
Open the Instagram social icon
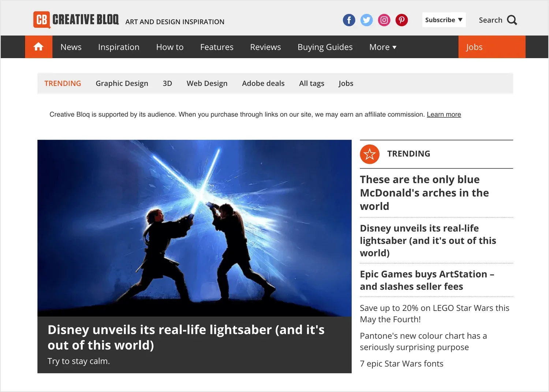[384, 20]
